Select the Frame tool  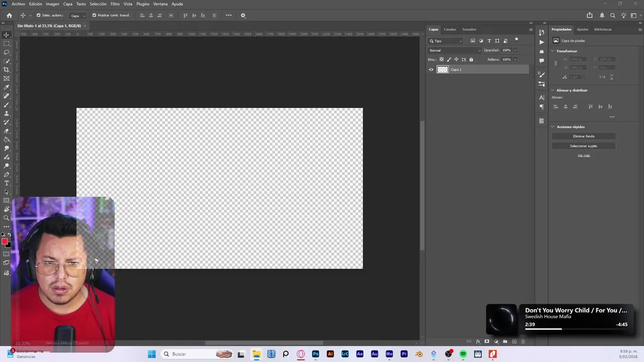pos(7,78)
